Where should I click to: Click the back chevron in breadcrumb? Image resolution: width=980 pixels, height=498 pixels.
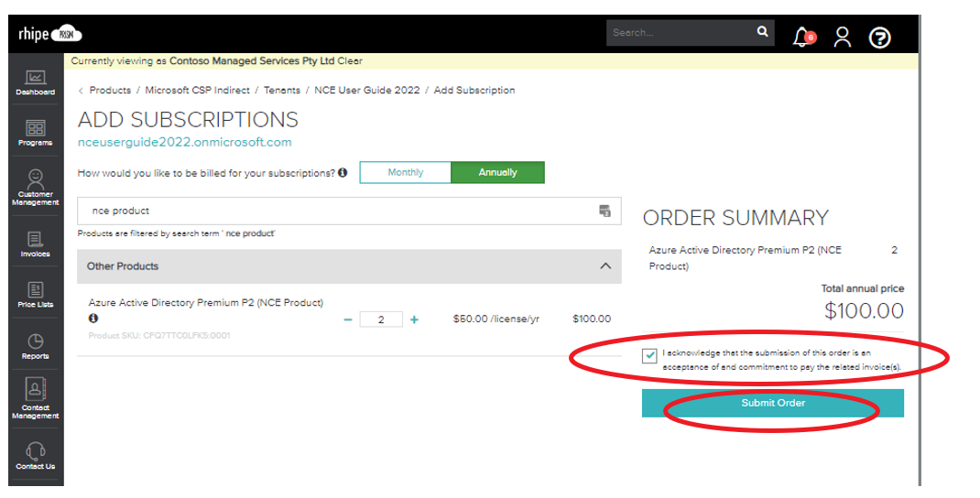pos(81,91)
